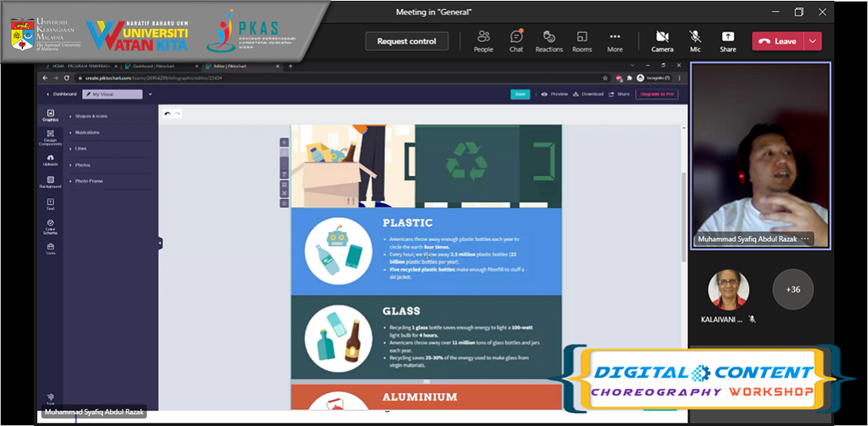The image size is (868, 426).
Task: Switch to the Dashboard | Piktochart browser tab
Action: tap(153, 67)
